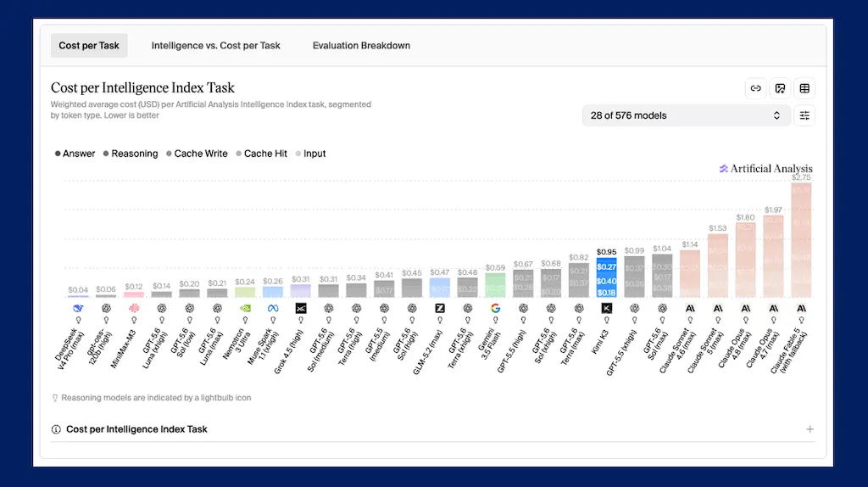Click the Nemotron 3 Ultra NVIDIA logo
The width and height of the screenshot is (868, 487).
[245, 308]
